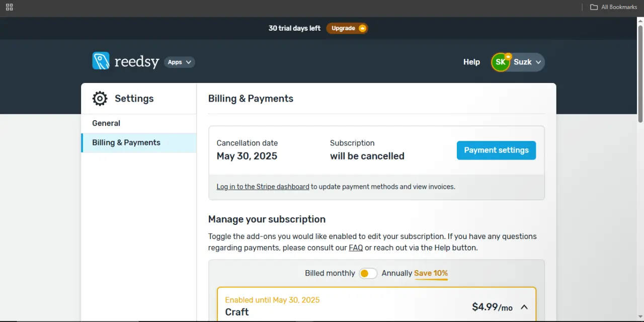The width and height of the screenshot is (644, 322).
Task: Click the Settings gear icon
Action: click(100, 99)
